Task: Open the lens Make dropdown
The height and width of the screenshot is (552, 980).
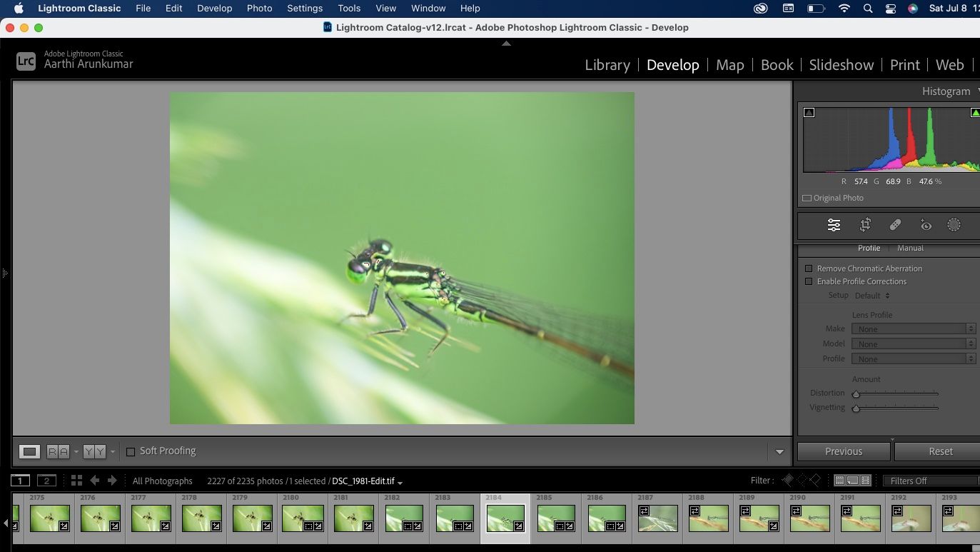Action: click(914, 328)
